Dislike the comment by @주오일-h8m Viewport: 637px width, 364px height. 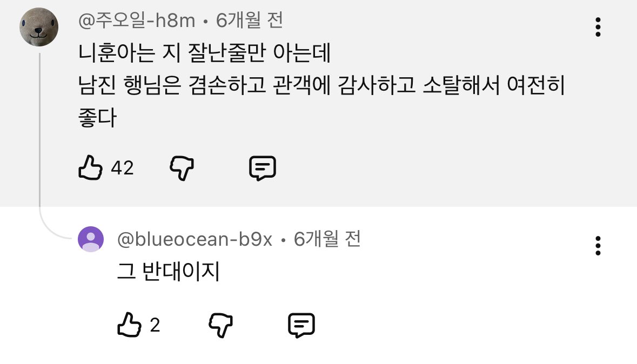[x=182, y=168]
